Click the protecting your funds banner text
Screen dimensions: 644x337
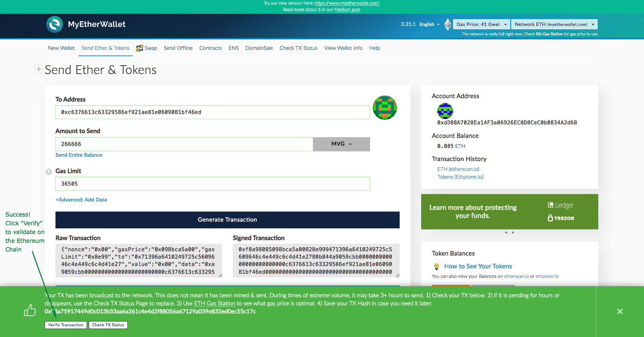click(x=473, y=212)
